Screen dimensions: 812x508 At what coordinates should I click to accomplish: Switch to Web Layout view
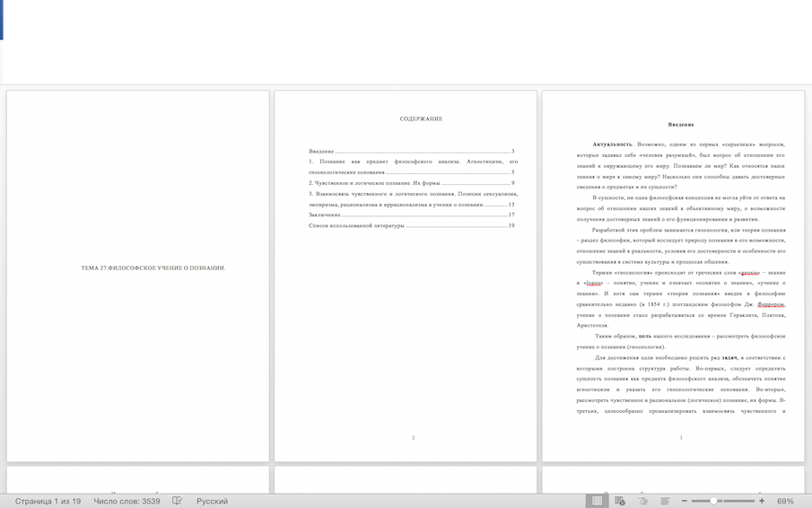coord(619,501)
